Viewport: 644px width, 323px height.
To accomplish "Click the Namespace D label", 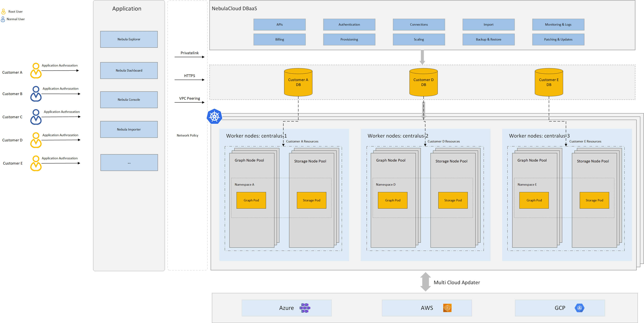I will (386, 185).
